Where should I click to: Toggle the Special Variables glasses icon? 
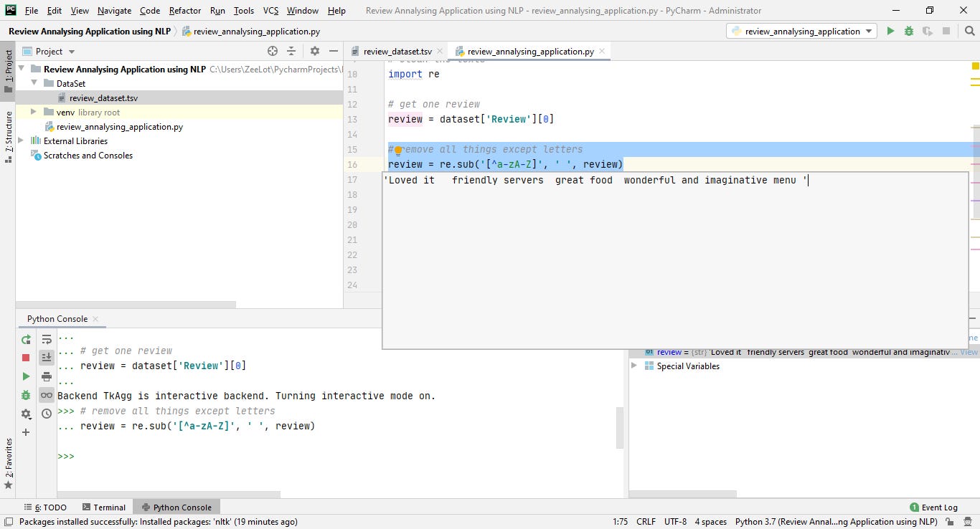pyautogui.click(x=46, y=395)
